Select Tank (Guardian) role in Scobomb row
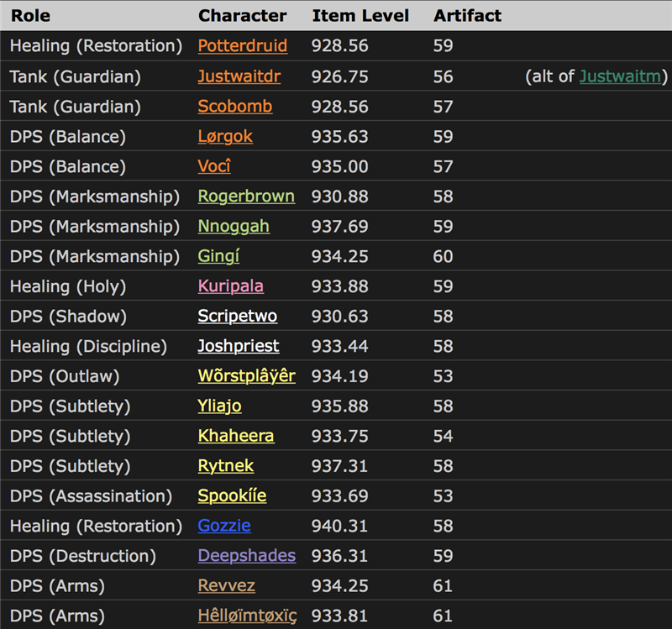Image resolution: width=672 pixels, height=629 pixels. click(x=76, y=107)
